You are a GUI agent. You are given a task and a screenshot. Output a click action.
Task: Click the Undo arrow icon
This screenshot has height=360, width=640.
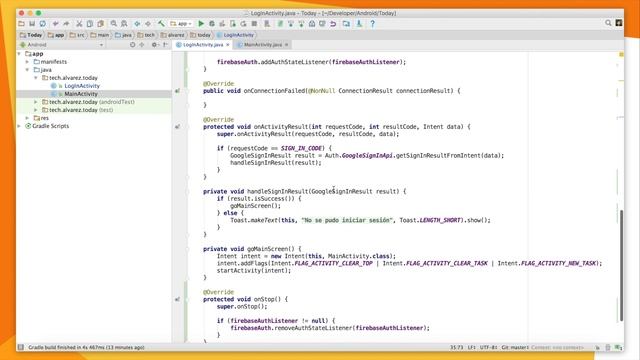(56, 24)
